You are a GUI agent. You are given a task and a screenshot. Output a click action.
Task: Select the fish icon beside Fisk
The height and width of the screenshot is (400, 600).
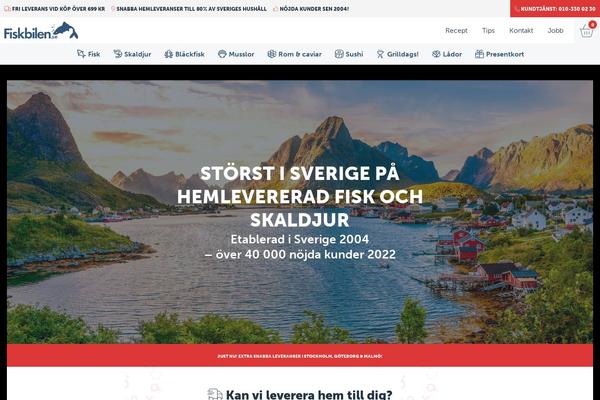click(x=81, y=54)
